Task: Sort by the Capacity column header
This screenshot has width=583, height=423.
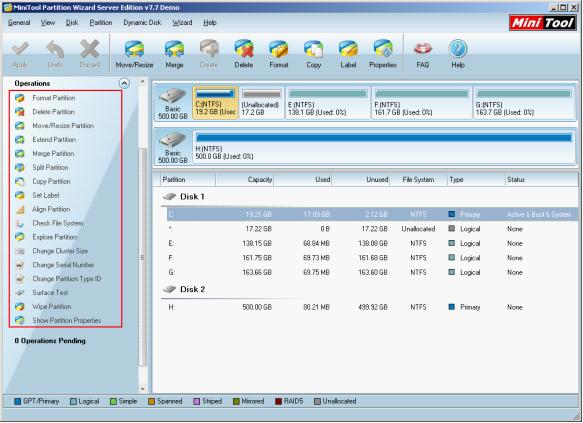Action: [x=245, y=180]
